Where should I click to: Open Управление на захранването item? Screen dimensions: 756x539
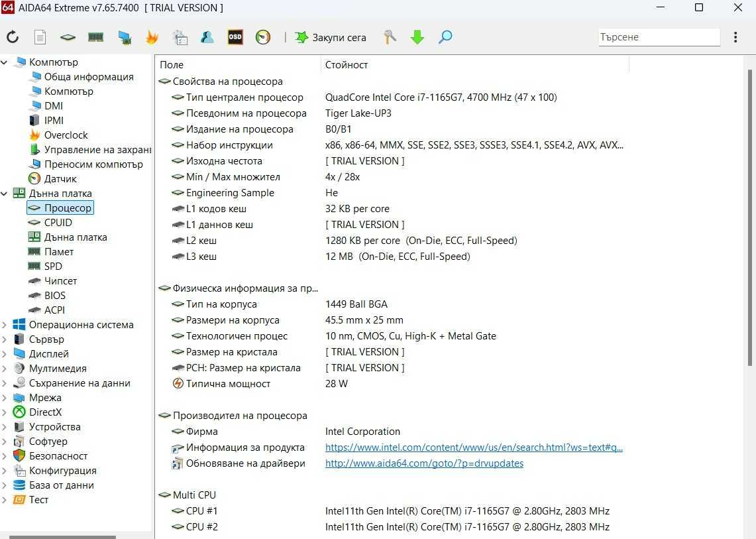[97, 150]
